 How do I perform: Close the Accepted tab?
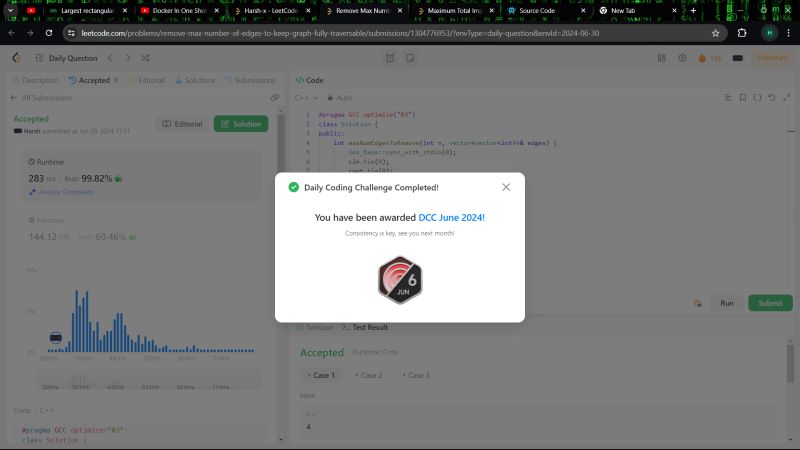(x=116, y=80)
